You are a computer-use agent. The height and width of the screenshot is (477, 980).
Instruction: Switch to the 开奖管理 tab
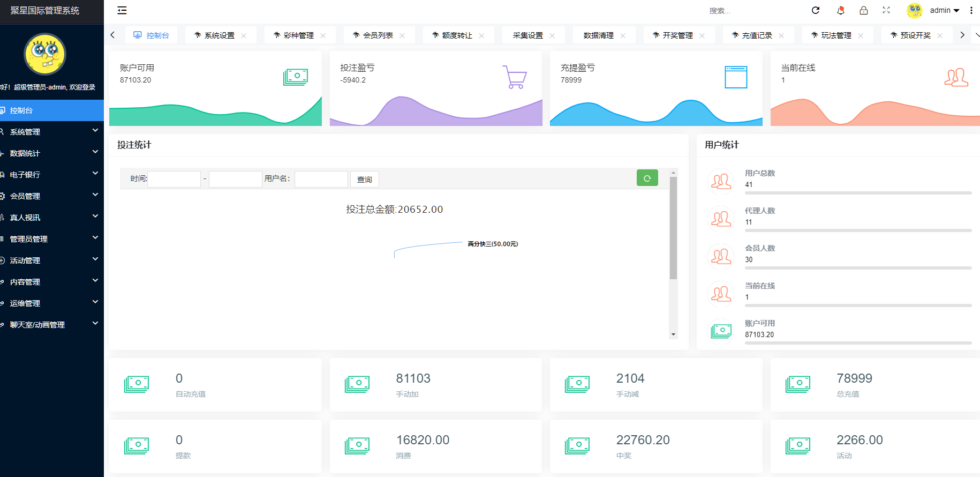677,35
